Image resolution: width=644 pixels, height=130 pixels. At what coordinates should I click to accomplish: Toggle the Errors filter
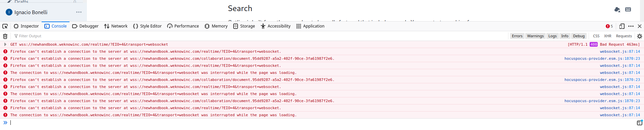pos(517,36)
